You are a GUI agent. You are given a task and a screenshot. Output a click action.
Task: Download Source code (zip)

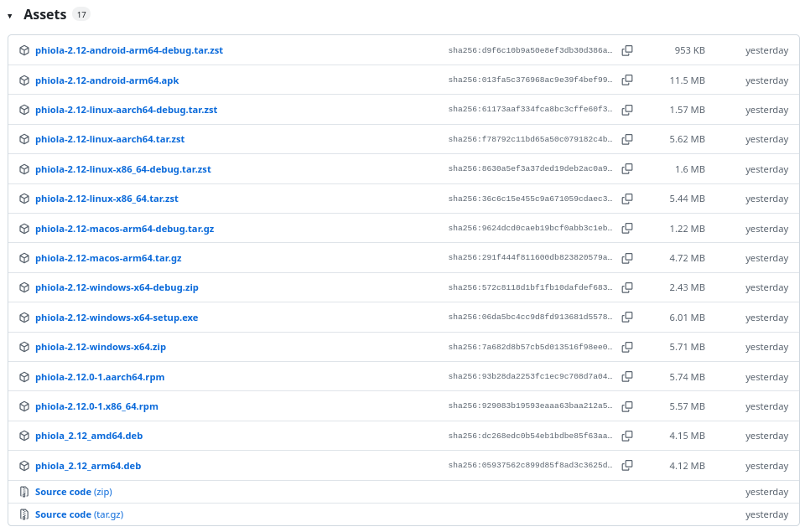point(74,492)
